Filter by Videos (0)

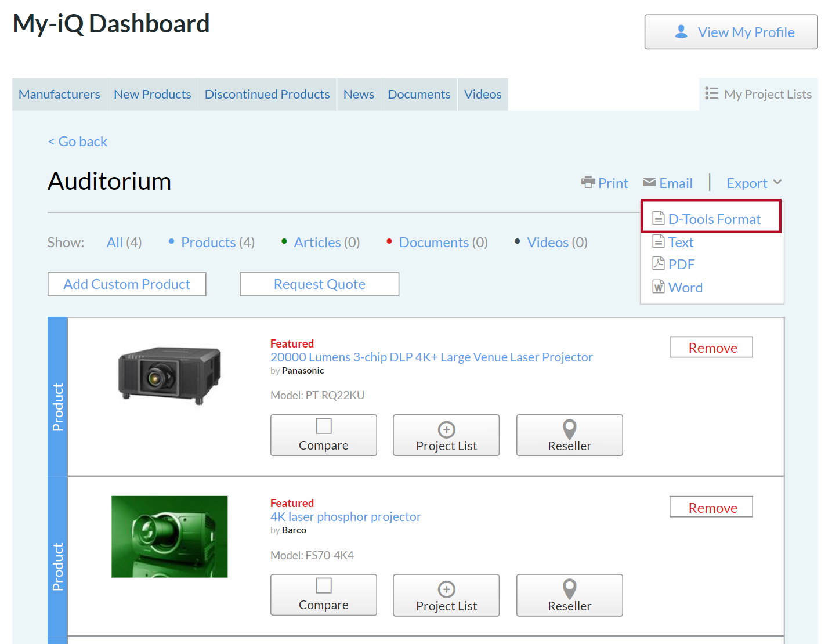[557, 242]
